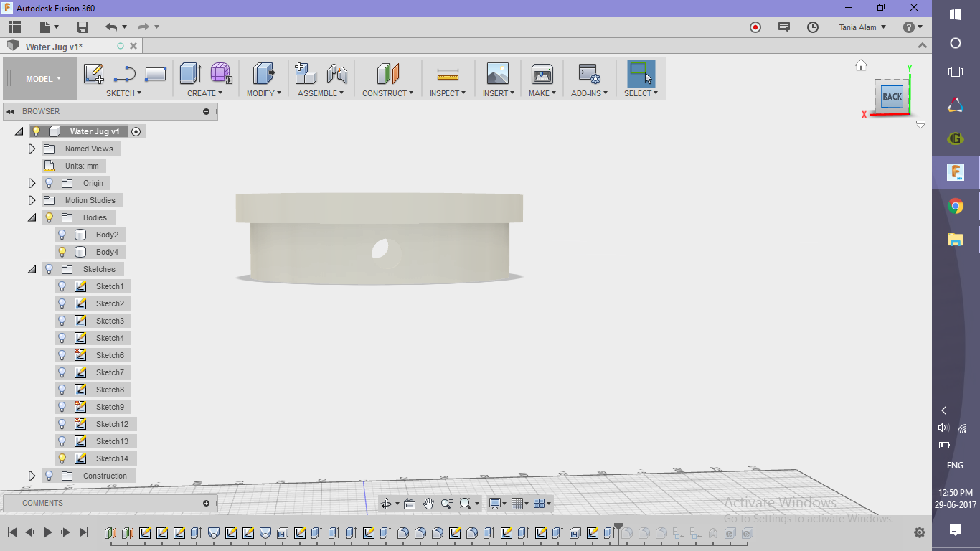This screenshot has height=551, width=980.
Task: Toggle the Construction folder visibility bulb
Action: 50,476
